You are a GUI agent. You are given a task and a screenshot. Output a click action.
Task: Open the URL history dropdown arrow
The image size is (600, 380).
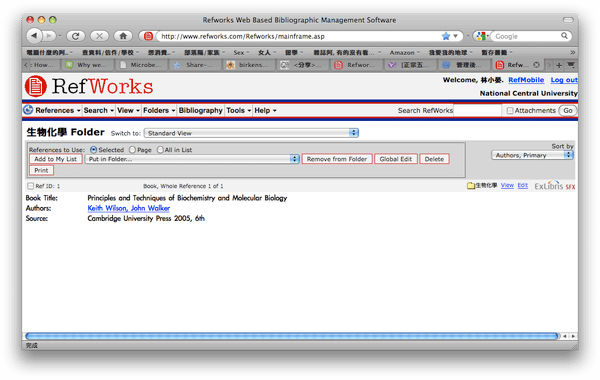tap(456, 36)
